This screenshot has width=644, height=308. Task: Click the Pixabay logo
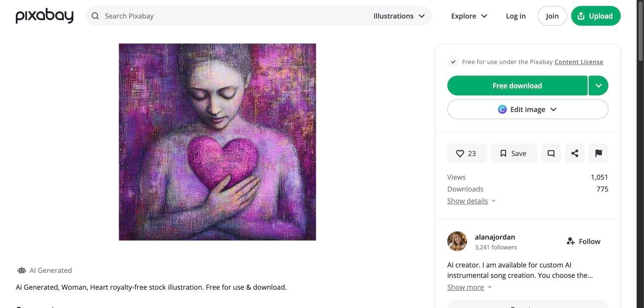click(x=44, y=15)
